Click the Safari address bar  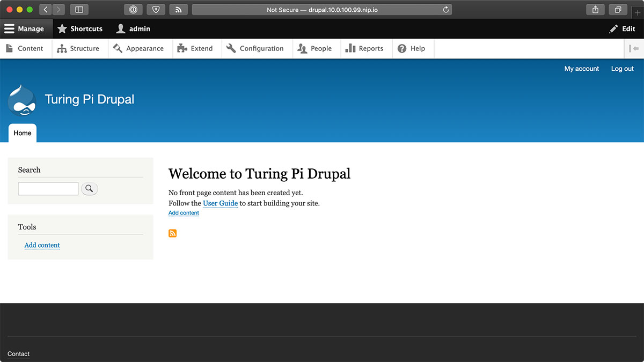[322, 10]
